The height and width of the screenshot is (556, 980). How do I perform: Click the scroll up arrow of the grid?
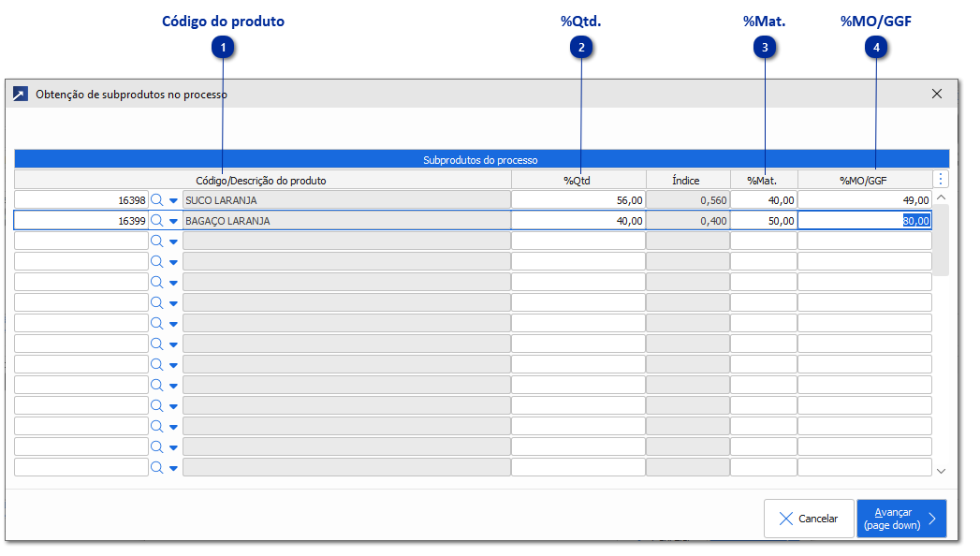[942, 198]
